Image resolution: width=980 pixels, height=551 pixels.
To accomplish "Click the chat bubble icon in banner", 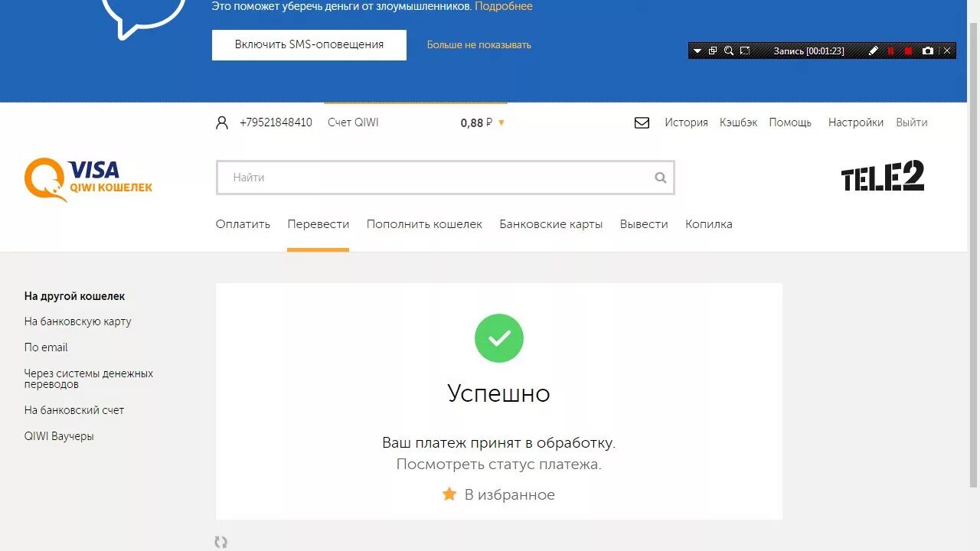I will point(144,15).
